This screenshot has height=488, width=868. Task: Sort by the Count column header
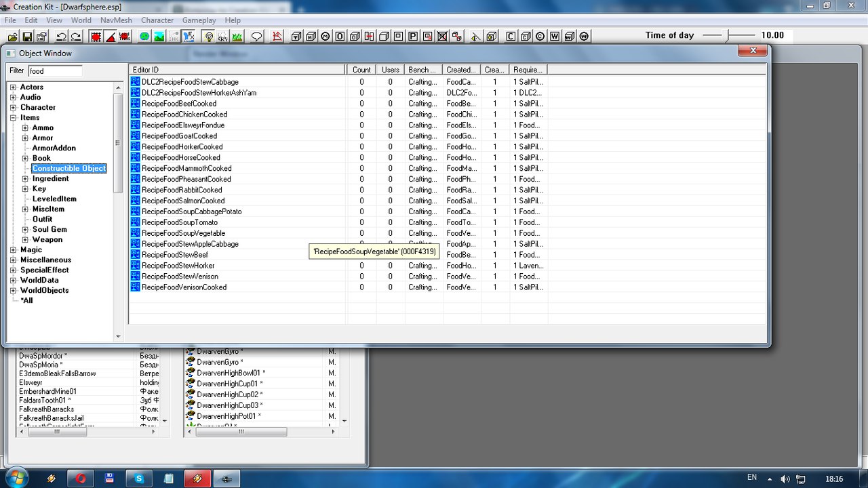pyautogui.click(x=361, y=70)
